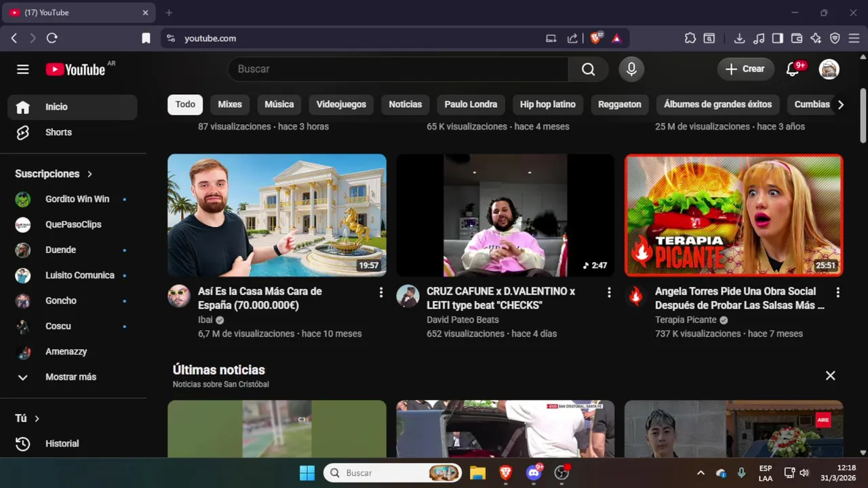Click the Crear button
This screenshot has height=488, width=868.
(745, 69)
